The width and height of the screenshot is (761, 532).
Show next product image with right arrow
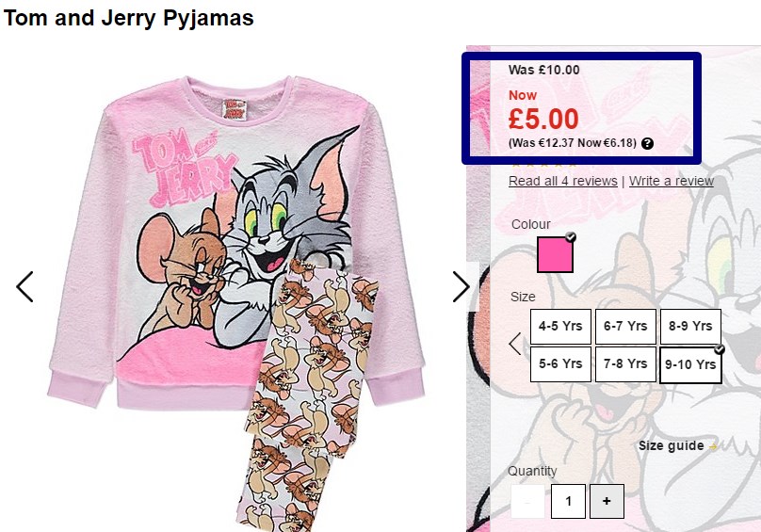[461, 286]
